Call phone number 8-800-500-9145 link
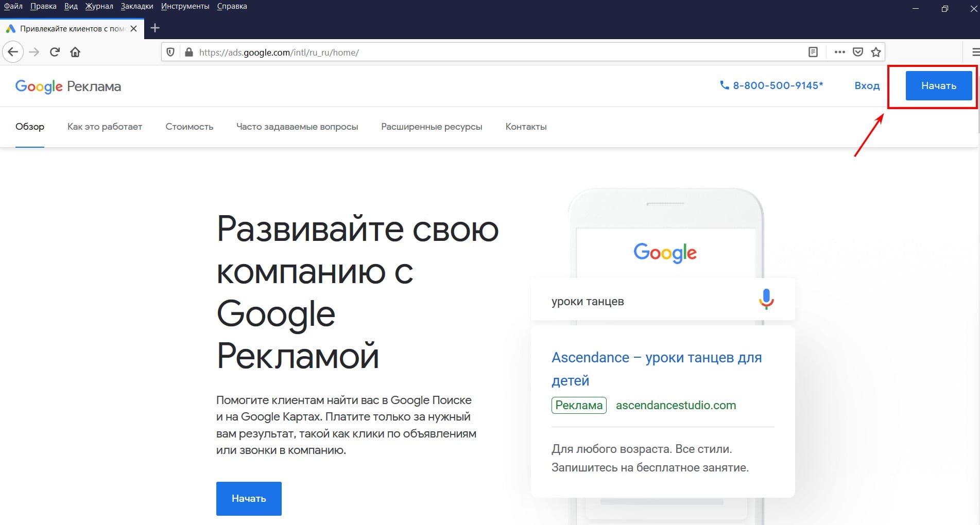980x525 pixels. point(771,85)
